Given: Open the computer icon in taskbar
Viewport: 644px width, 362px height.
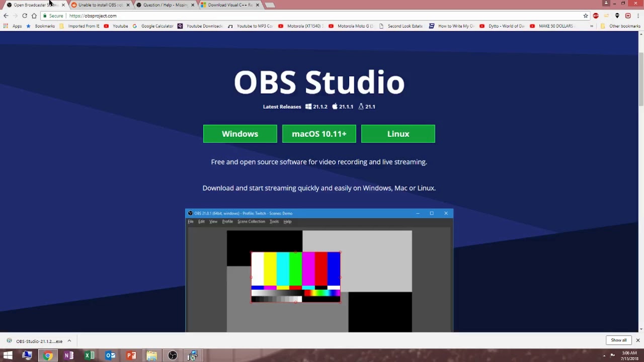Looking at the screenshot, I should pyautogui.click(x=27, y=355).
